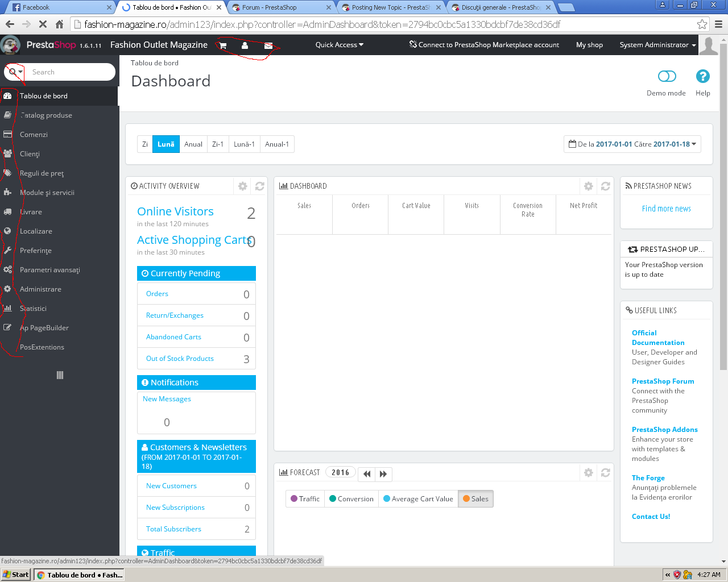Open Dashboard panel settings gear
The height and width of the screenshot is (582, 728).
coord(589,186)
